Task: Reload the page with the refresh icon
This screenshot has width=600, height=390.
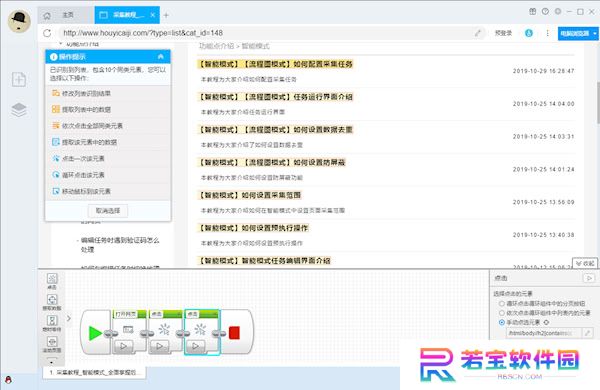Action: tap(47, 33)
